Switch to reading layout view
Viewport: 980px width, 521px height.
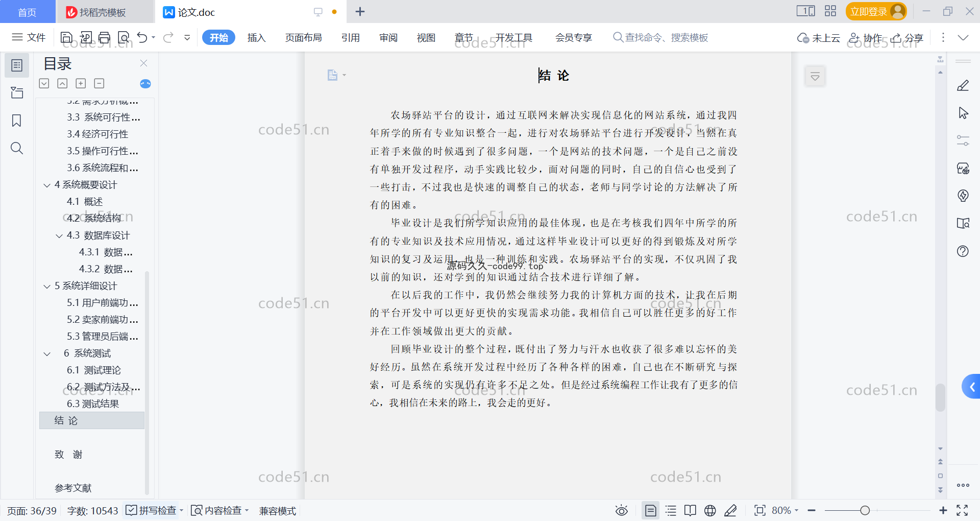coord(690,511)
